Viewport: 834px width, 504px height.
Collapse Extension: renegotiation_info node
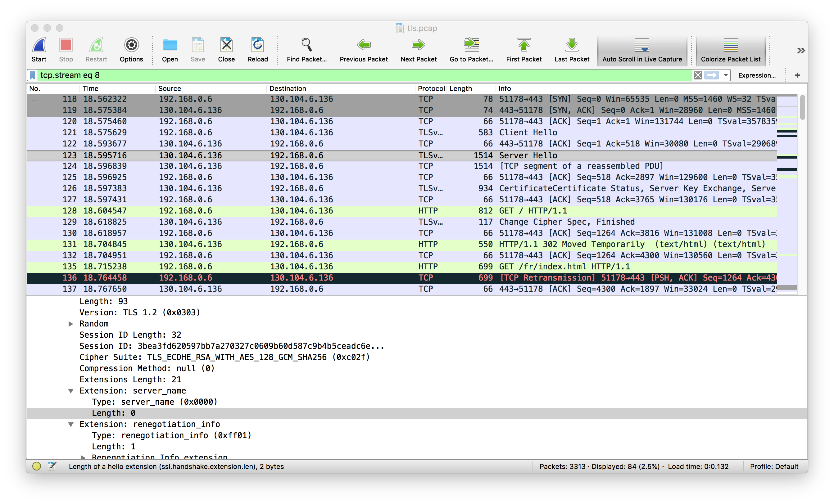(x=71, y=424)
